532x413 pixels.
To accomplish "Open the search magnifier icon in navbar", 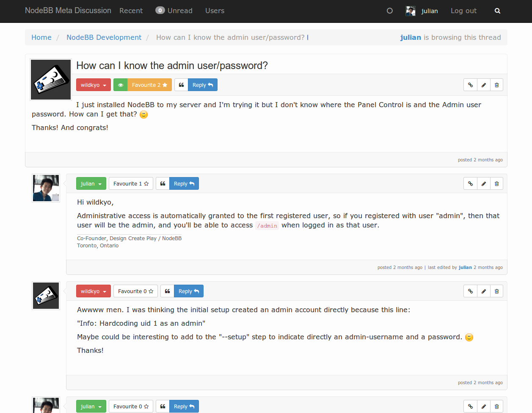I will tap(497, 11).
